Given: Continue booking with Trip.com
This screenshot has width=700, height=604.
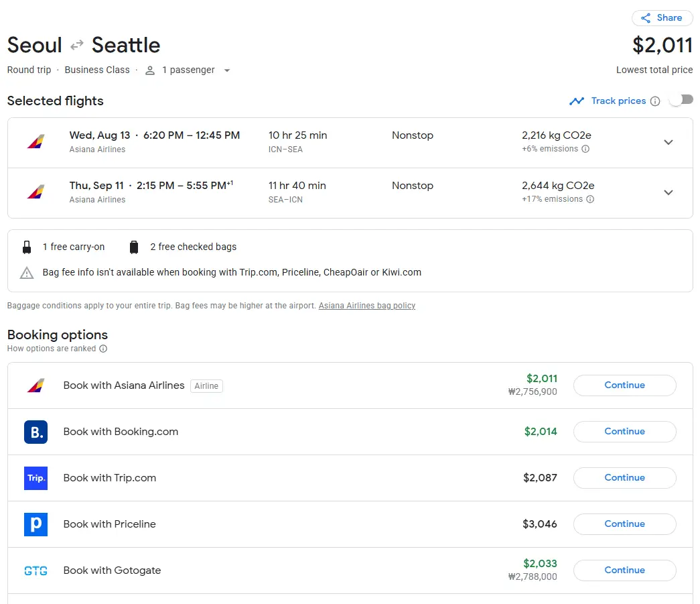Looking at the screenshot, I should click(624, 477).
